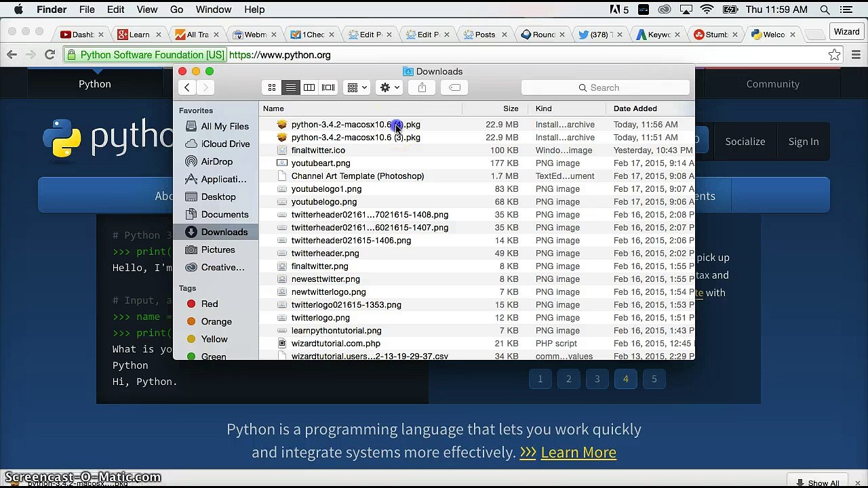Select learnpythontutorial.png file
868x488 pixels.
coord(477,331)
